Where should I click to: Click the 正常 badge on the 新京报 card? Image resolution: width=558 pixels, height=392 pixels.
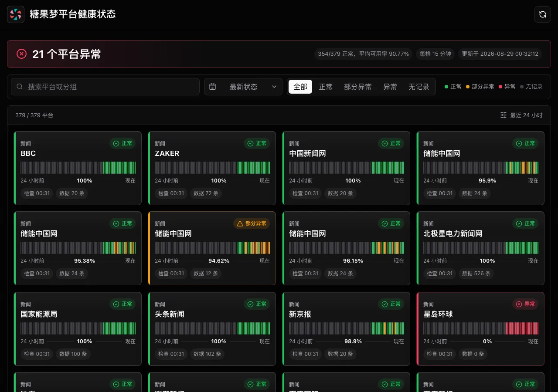[391, 304]
